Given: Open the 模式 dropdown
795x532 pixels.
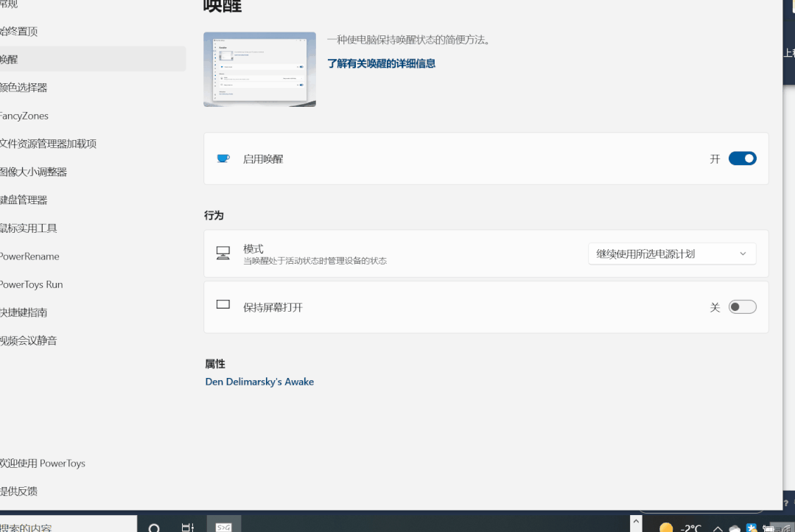Looking at the screenshot, I should [x=672, y=253].
